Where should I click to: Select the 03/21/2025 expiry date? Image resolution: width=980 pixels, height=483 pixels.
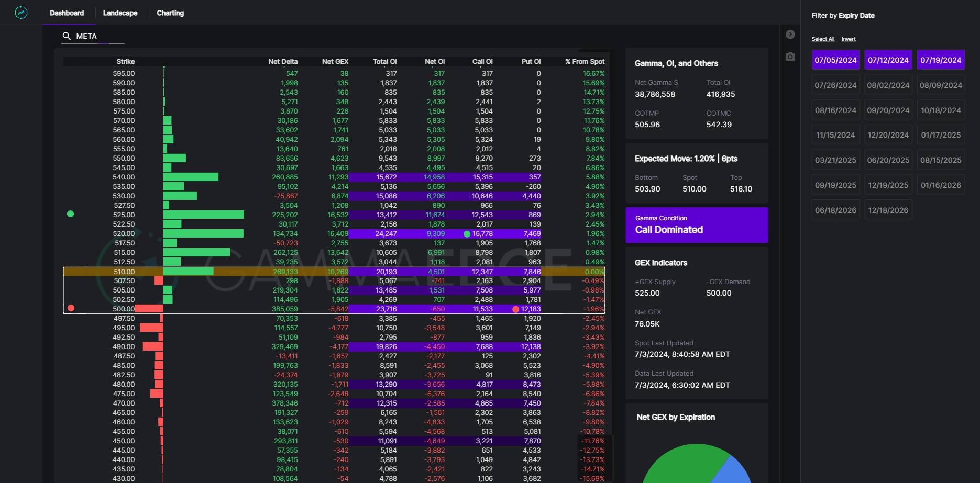coord(835,160)
